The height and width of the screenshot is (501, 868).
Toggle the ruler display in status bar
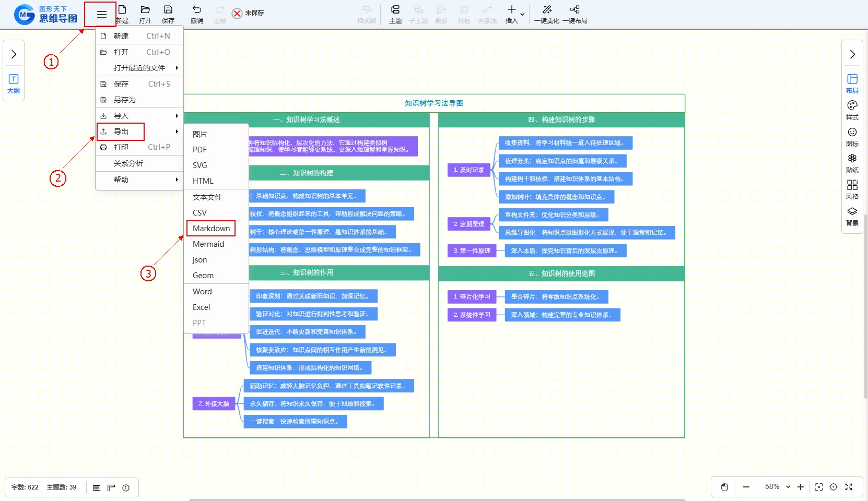tap(111, 487)
